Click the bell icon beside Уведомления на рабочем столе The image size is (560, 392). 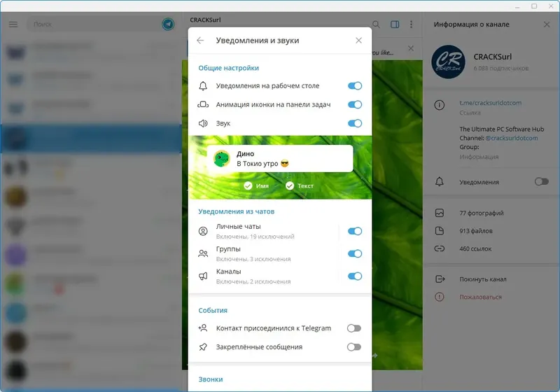(x=203, y=85)
